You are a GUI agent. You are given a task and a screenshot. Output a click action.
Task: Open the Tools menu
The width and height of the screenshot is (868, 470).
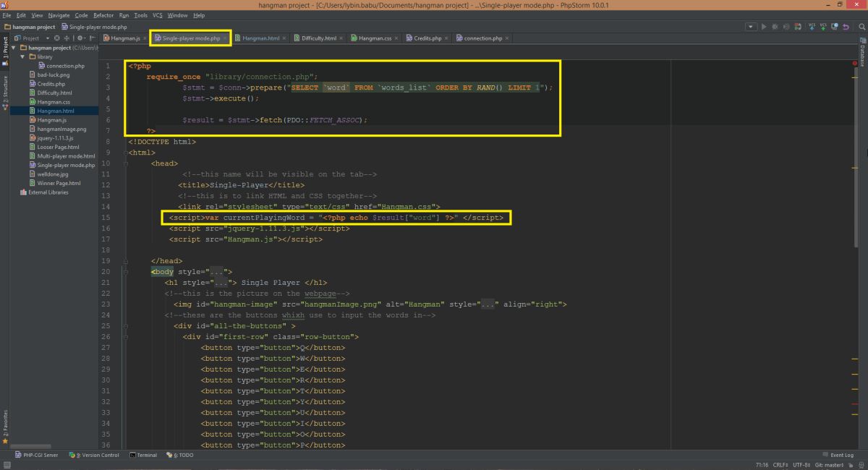tap(140, 15)
